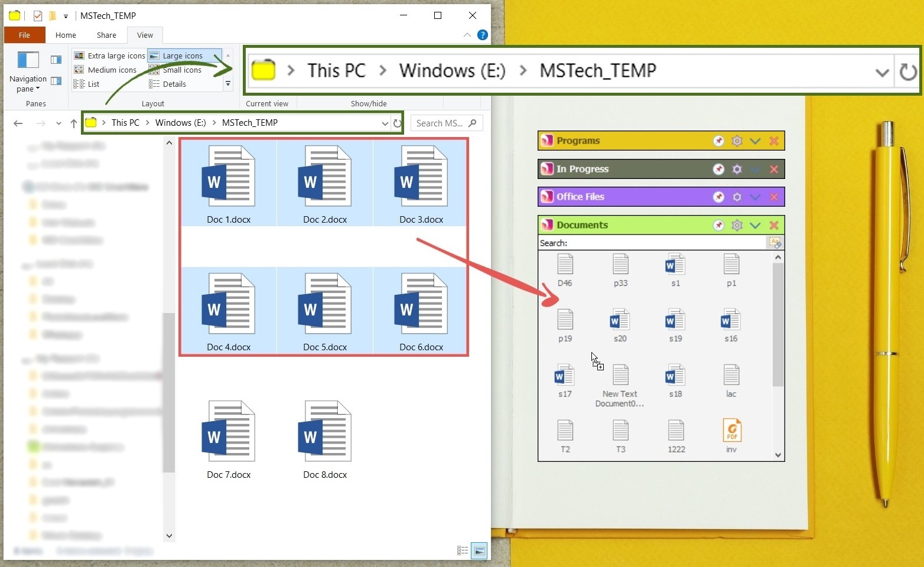This screenshot has width=924, height=567.
Task: Open the File menu in Explorer
Action: [24, 35]
